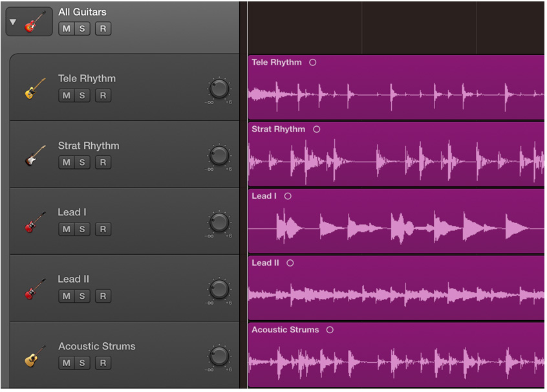Select the Strat Rhythm track name in header
The image size is (547, 392).
click(89, 146)
